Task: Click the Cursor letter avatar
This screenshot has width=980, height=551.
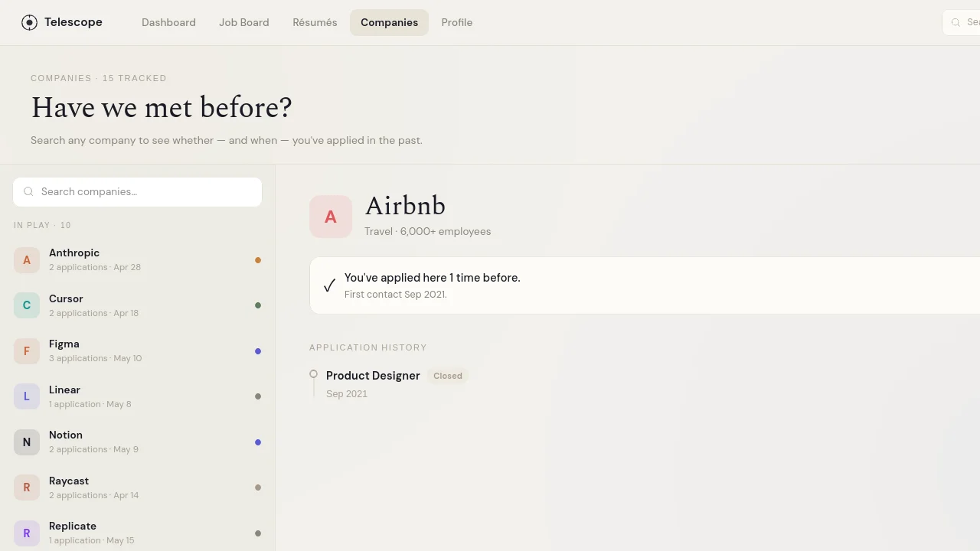Action: (x=27, y=305)
